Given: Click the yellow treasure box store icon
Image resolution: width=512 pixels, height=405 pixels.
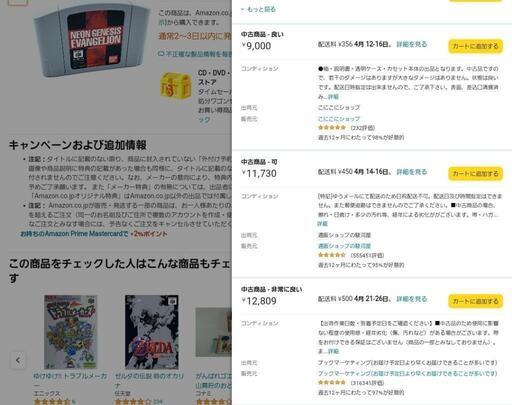Looking at the screenshot, I should click(x=176, y=86).
